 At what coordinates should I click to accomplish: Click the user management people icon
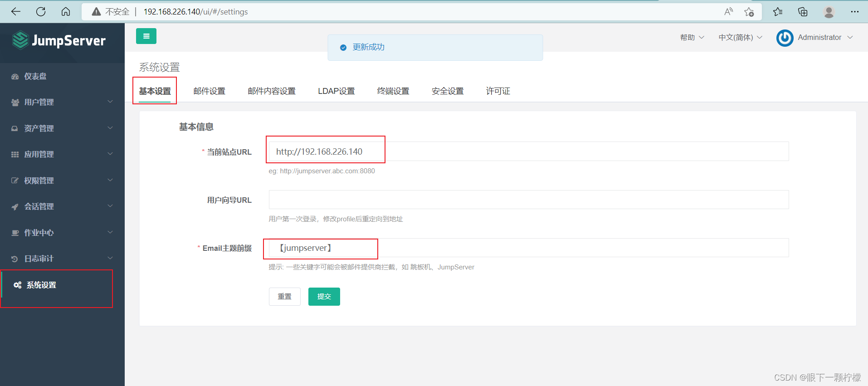click(x=15, y=102)
